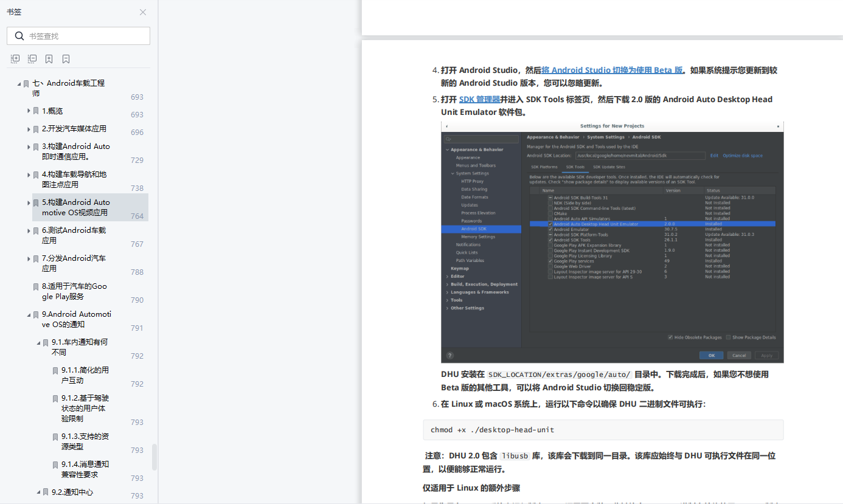This screenshot has height=504, width=843.
Task: Open 9.1.4.消息通知兼容性要求 bookmark
Action: 85,469
